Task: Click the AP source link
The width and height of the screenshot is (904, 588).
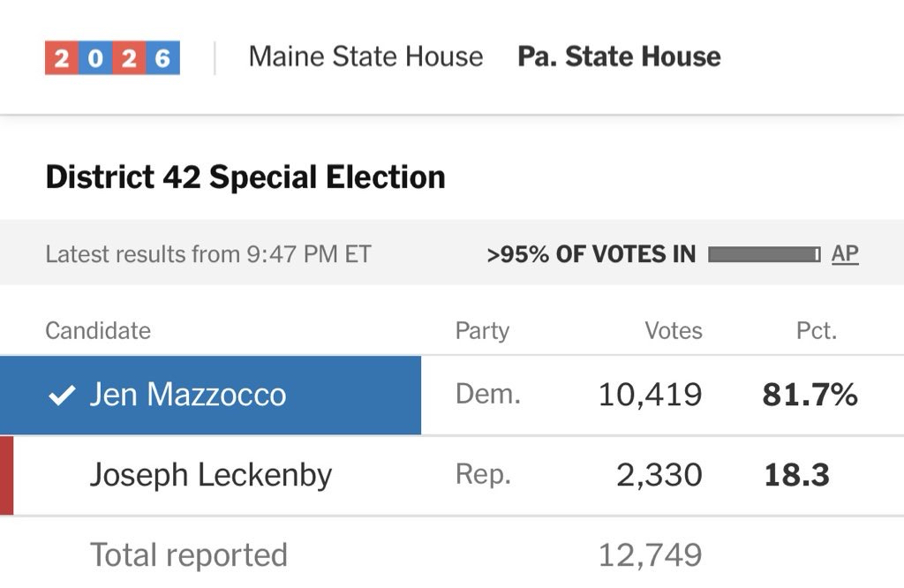Action: [845, 254]
